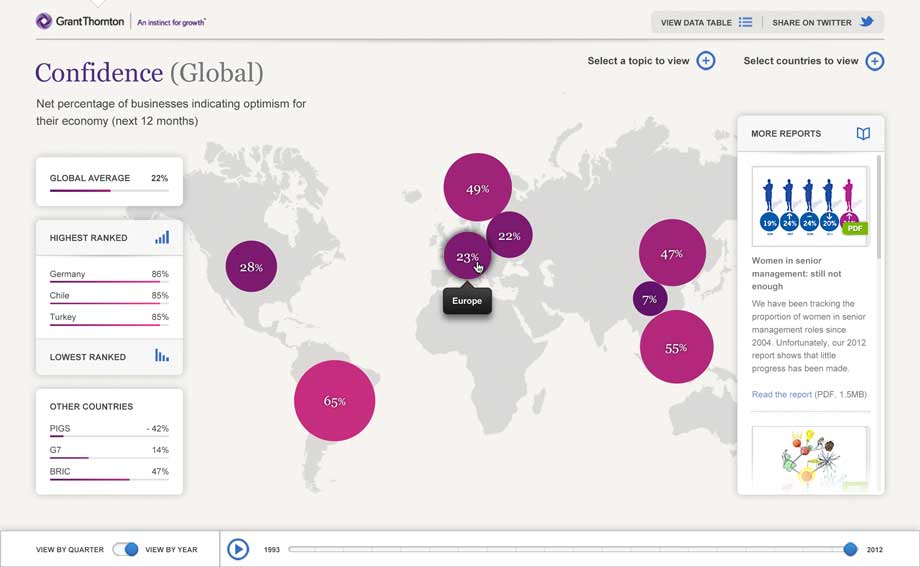Expand the Lowest Ranked section

pos(88,357)
